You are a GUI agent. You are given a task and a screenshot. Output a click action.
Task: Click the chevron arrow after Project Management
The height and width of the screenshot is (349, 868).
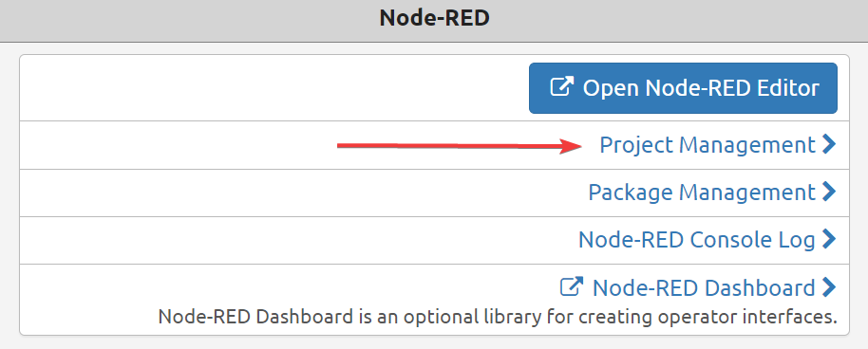(829, 145)
